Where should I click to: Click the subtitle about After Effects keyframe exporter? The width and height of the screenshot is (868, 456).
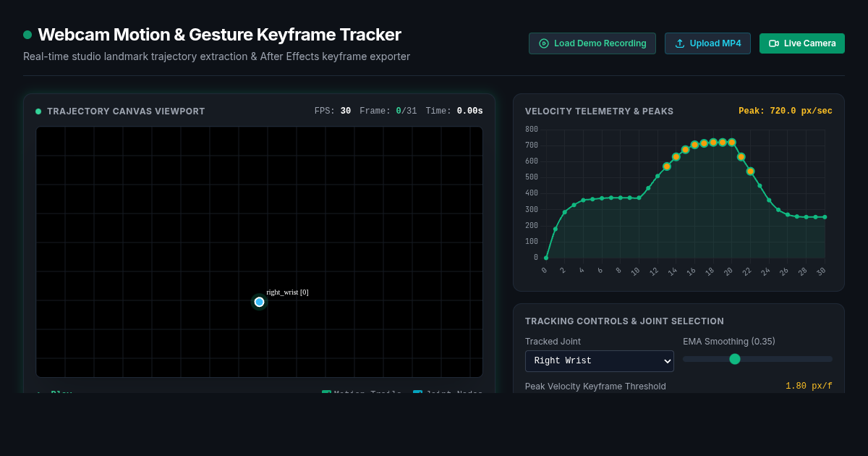click(x=216, y=56)
